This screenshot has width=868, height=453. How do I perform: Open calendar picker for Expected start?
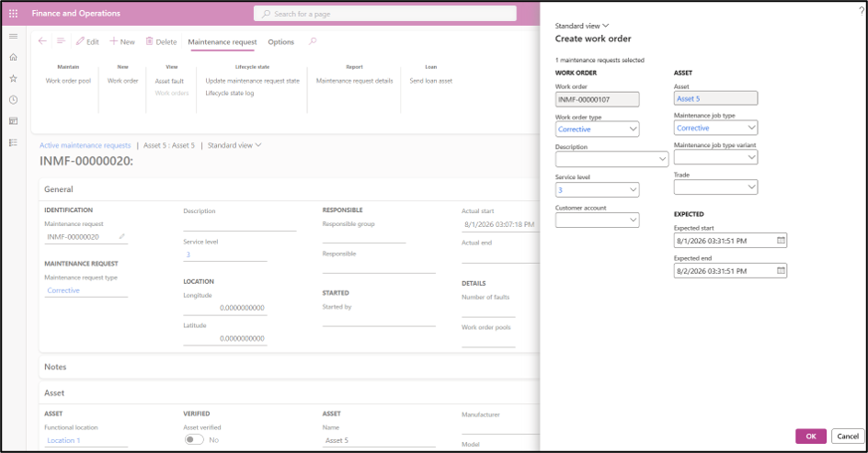(781, 241)
